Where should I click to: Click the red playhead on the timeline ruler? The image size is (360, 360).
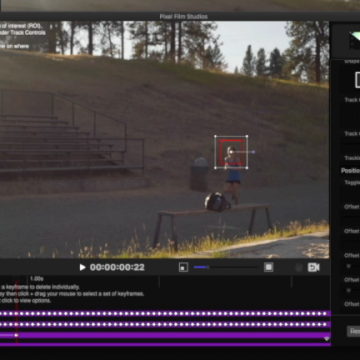[x=16, y=280]
